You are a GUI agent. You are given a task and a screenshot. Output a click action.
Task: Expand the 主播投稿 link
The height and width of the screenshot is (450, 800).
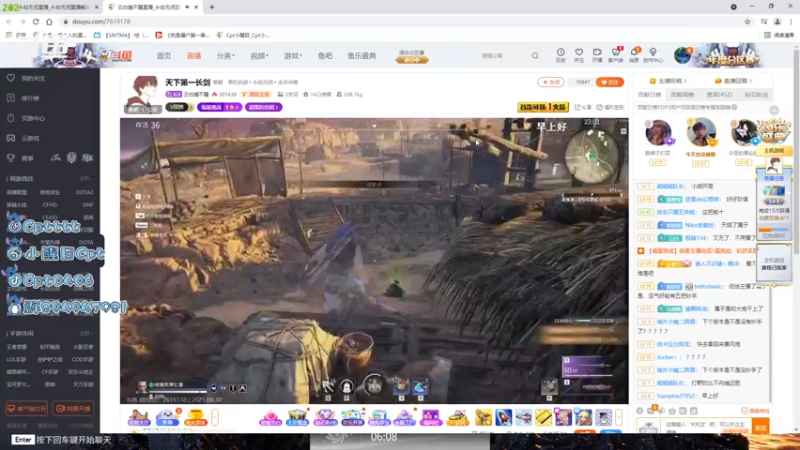667,81
